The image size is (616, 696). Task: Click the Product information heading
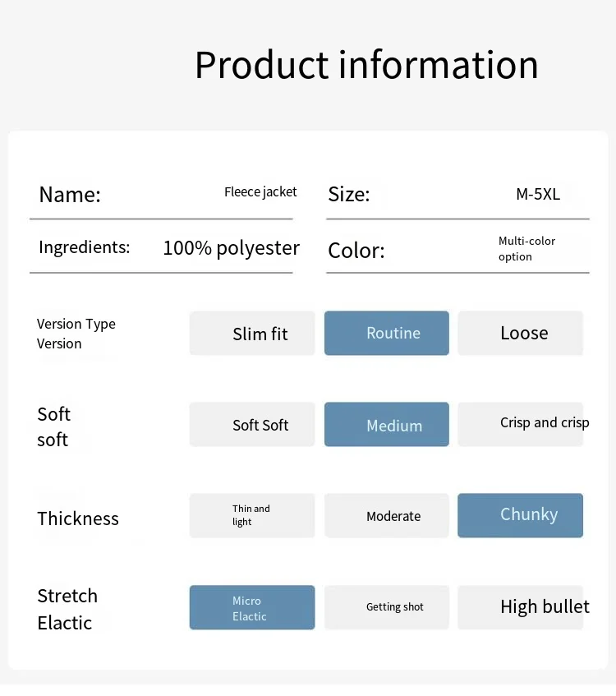pyautogui.click(x=366, y=65)
